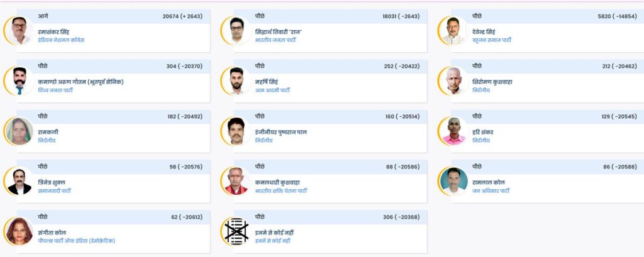Image resolution: width=644 pixels, height=257 pixels.
Task: Select त्रिनेत्र शुक्ल candidate photo
Action: 19,181
